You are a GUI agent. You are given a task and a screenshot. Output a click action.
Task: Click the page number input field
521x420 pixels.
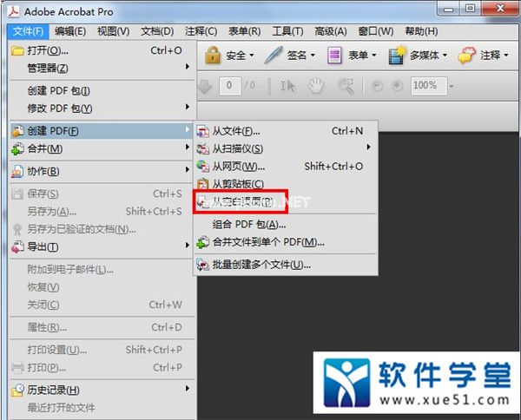coord(229,86)
